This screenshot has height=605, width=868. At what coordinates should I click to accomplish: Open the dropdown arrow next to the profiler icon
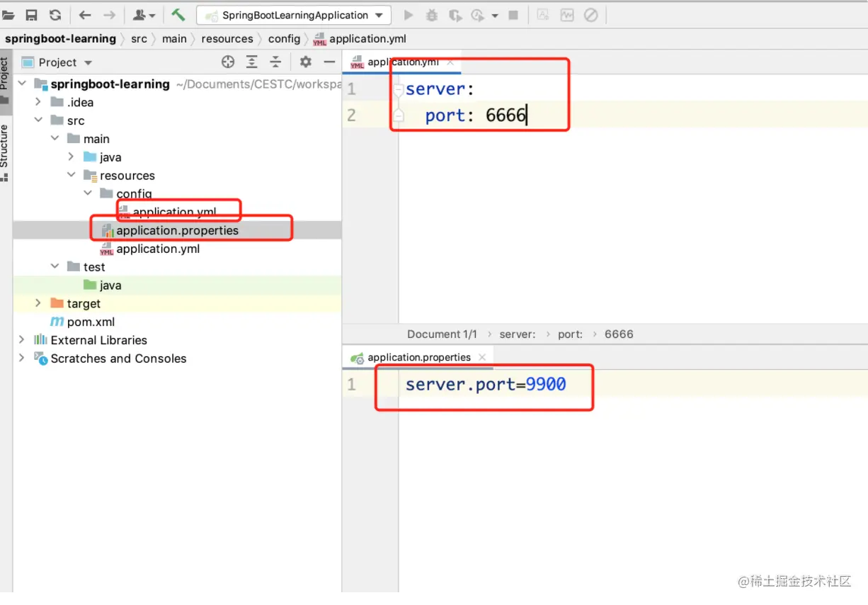[x=494, y=16]
